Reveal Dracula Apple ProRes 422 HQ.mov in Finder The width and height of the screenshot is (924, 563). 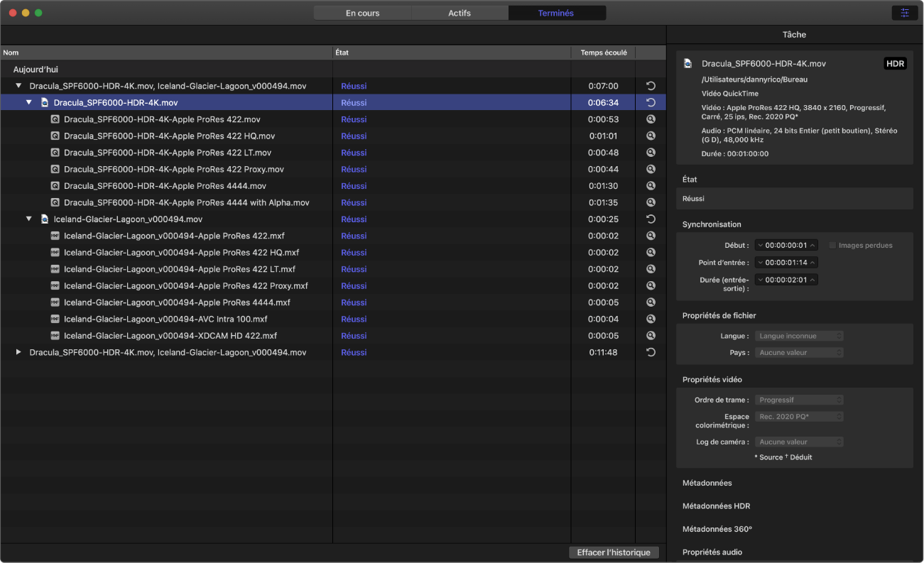(651, 136)
